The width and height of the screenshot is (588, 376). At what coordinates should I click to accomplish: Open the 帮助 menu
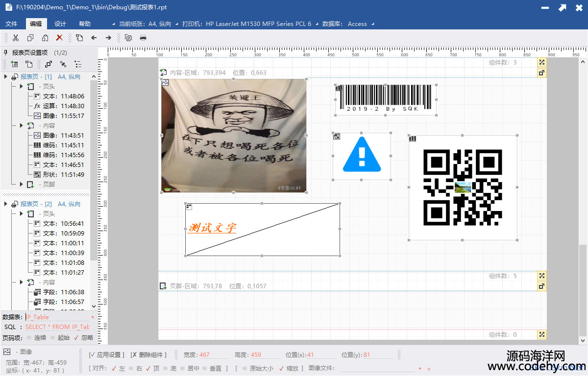(x=85, y=24)
